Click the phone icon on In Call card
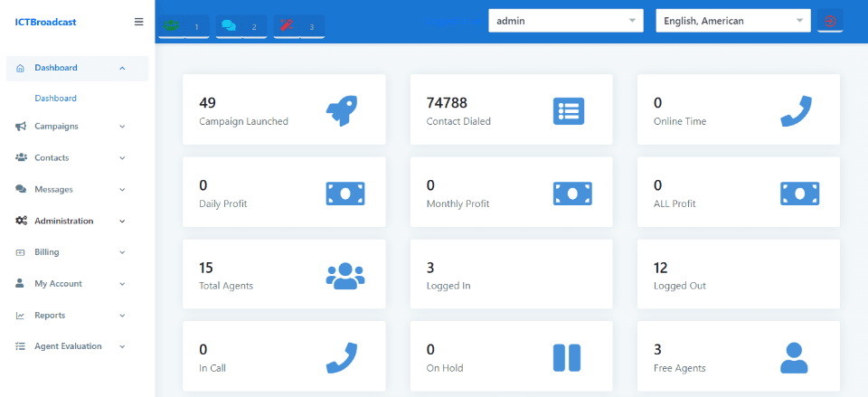The image size is (868, 397). tap(342, 358)
